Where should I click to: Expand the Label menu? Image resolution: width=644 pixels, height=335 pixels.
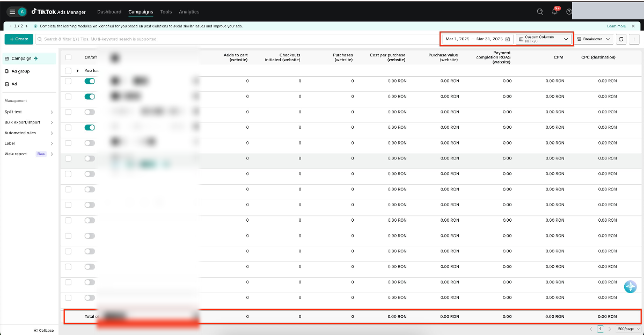pos(29,143)
